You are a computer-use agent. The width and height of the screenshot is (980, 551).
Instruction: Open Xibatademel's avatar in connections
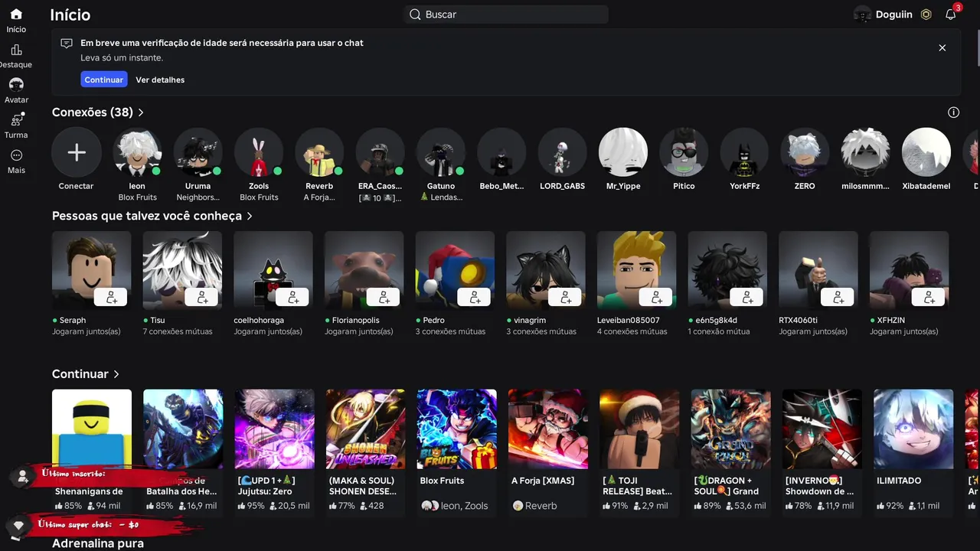(926, 152)
